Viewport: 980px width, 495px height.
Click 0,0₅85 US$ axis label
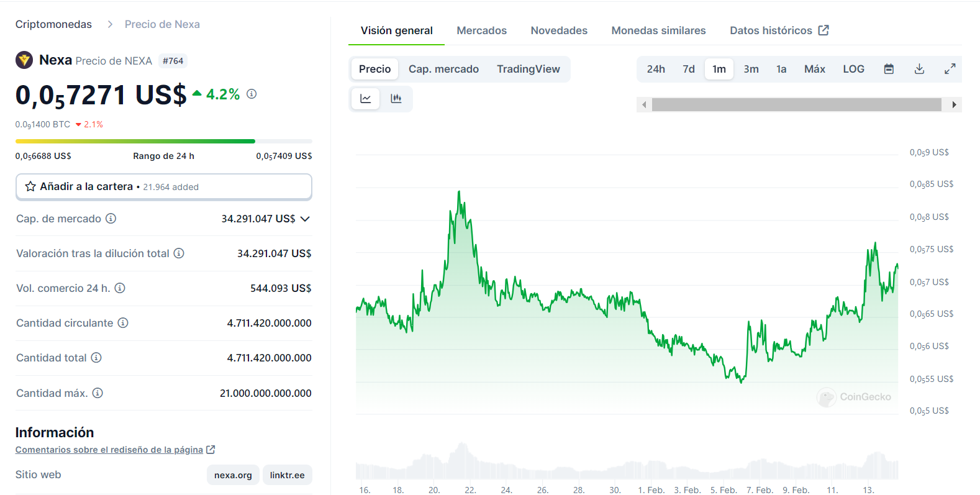coord(932,184)
